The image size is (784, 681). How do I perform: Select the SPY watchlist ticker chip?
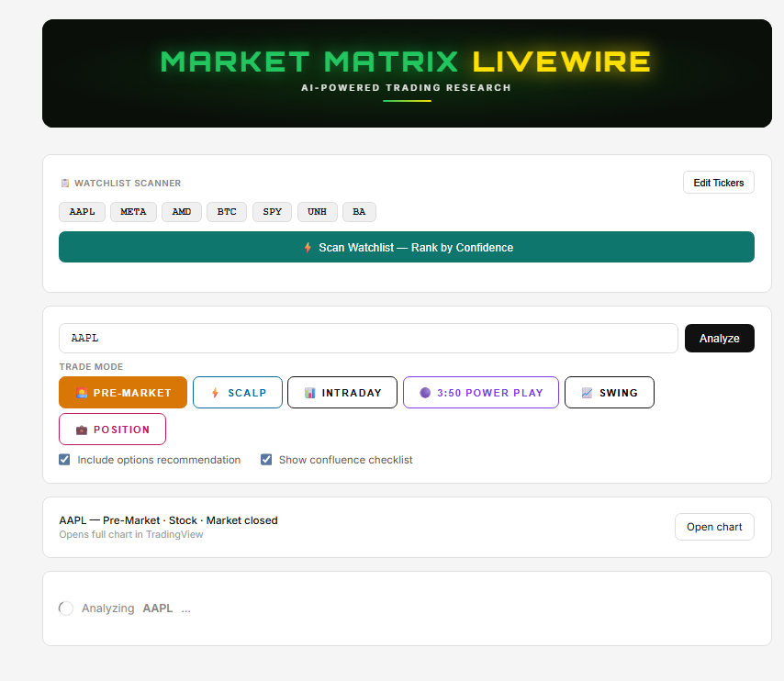(272, 211)
